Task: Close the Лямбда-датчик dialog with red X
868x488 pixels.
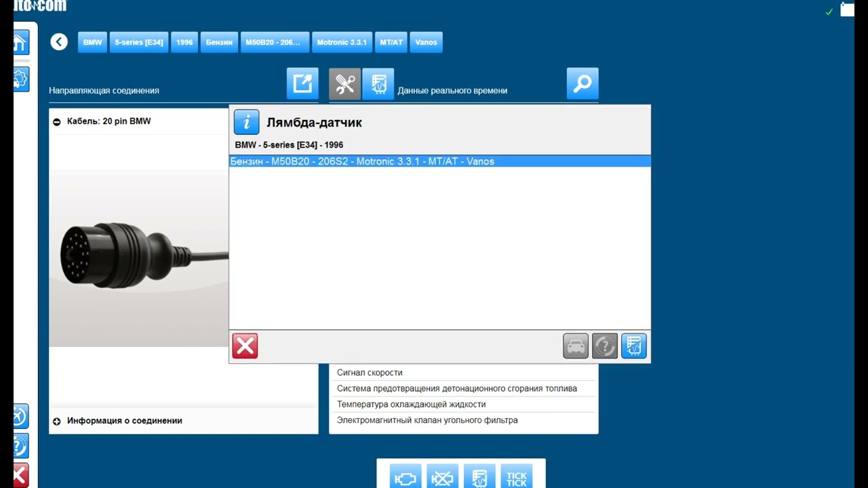Action: (x=245, y=346)
